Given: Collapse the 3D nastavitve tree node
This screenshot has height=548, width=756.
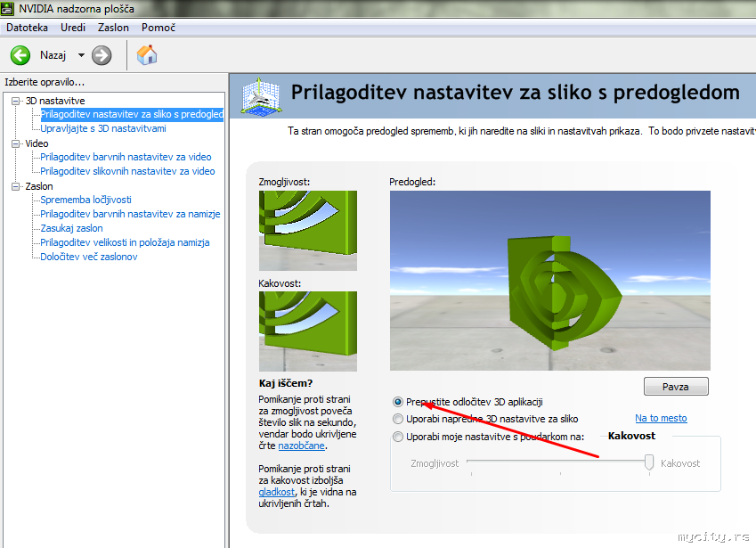Looking at the screenshot, I should pos(16,101).
